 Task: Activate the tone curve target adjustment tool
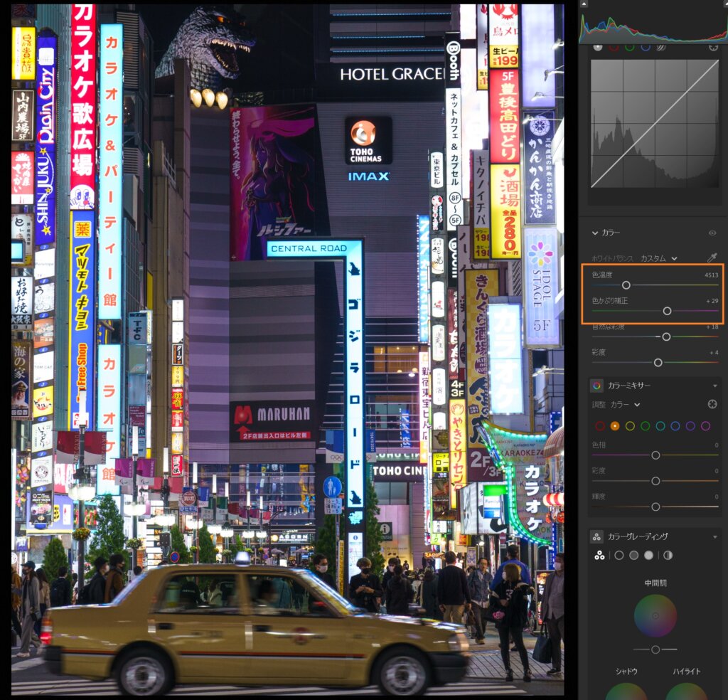(714, 48)
